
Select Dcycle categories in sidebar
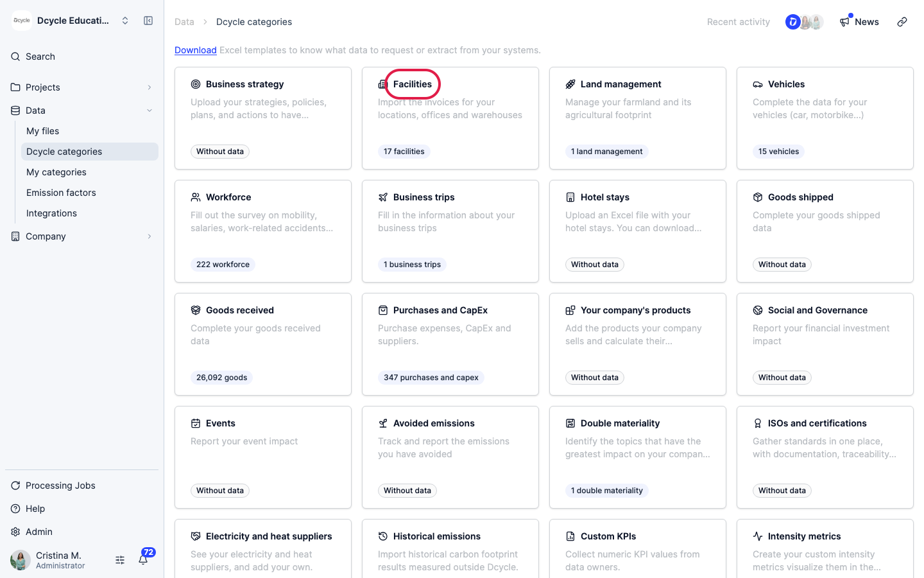click(90, 152)
